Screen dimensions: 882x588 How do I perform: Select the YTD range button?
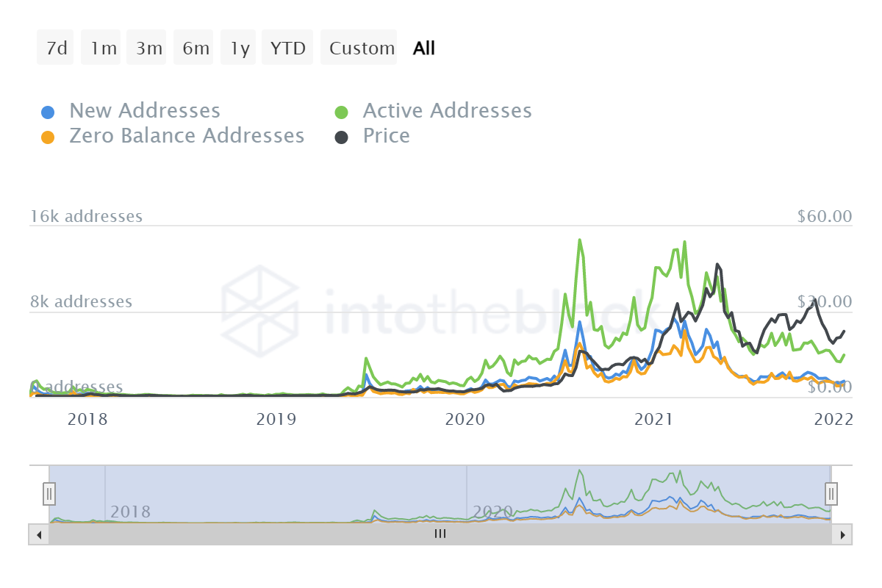pos(288,48)
